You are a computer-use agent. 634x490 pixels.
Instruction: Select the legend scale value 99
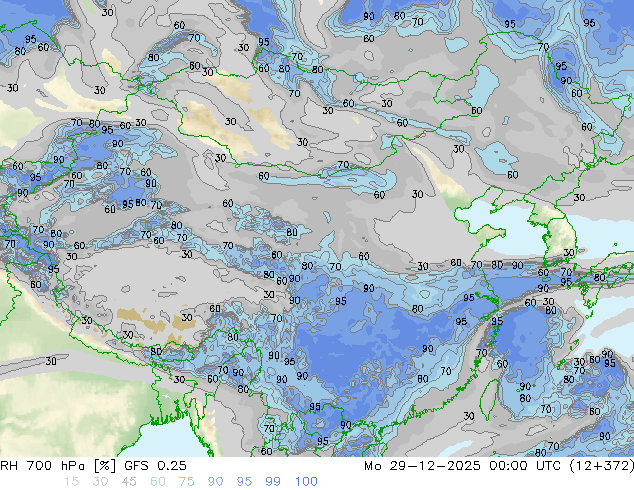[273, 482]
